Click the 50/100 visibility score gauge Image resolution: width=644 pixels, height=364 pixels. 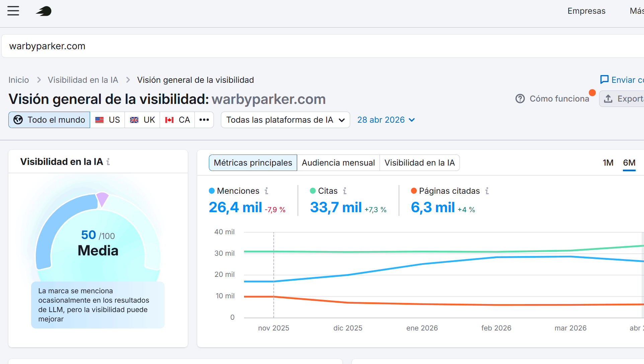(x=98, y=235)
